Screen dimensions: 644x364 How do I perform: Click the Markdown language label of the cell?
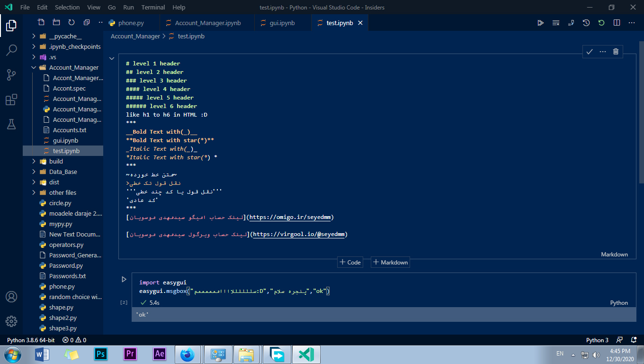[615, 255]
